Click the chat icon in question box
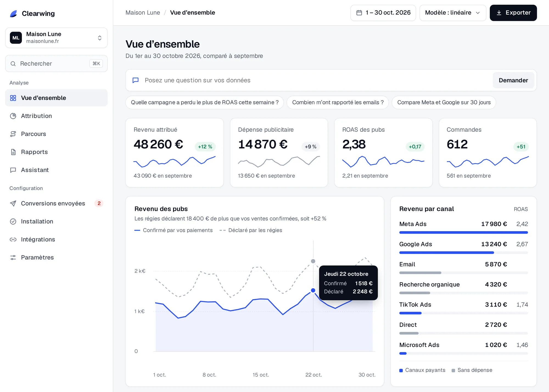549x392 pixels. point(136,80)
